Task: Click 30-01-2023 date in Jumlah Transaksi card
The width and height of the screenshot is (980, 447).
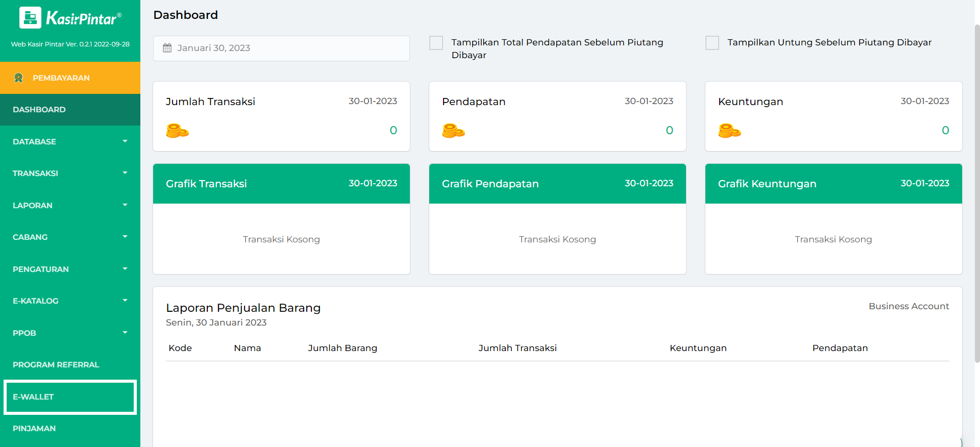Action: click(373, 101)
